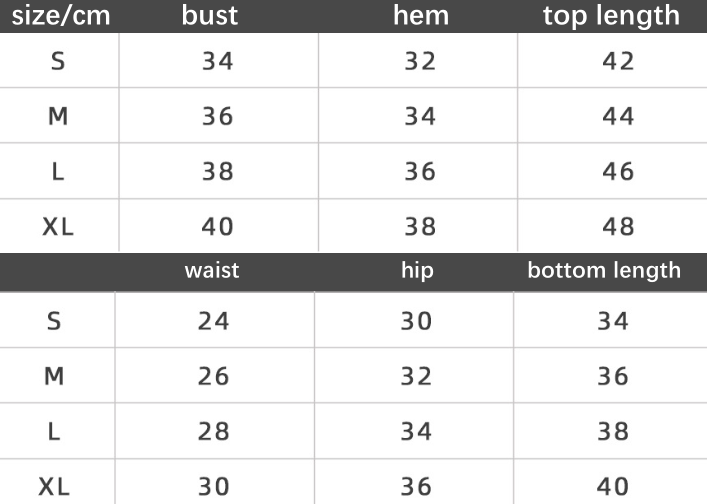This screenshot has width=707, height=504.
Task: Select waist value 28 for size L
Action: [x=213, y=431]
